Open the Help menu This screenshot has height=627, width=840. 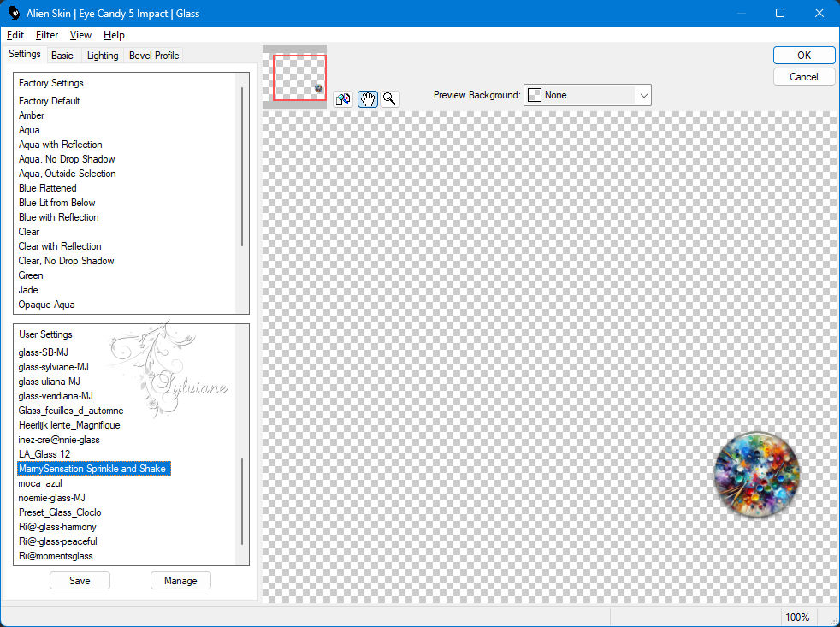coord(114,35)
